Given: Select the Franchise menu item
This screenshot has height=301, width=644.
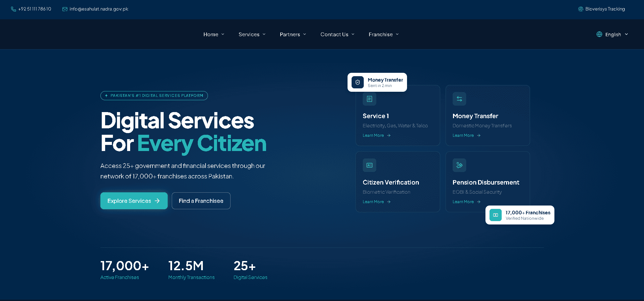Looking at the screenshot, I should point(381,35).
